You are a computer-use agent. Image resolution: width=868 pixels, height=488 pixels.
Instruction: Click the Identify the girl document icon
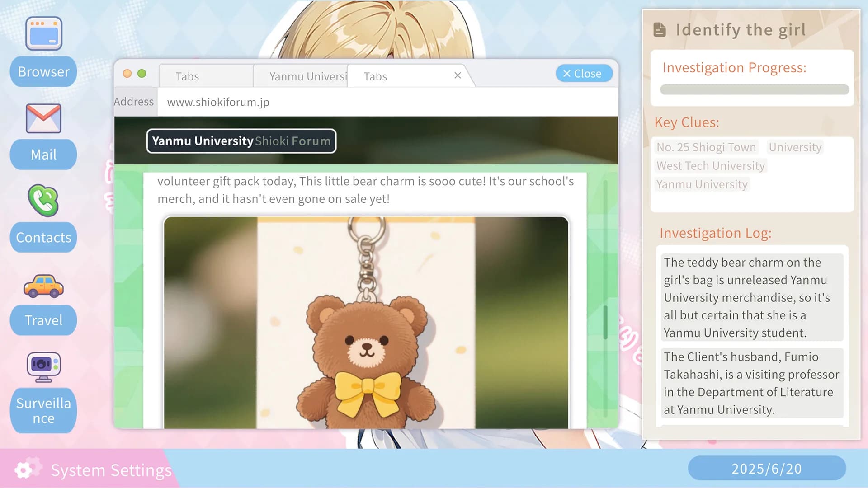tap(660, 30)
